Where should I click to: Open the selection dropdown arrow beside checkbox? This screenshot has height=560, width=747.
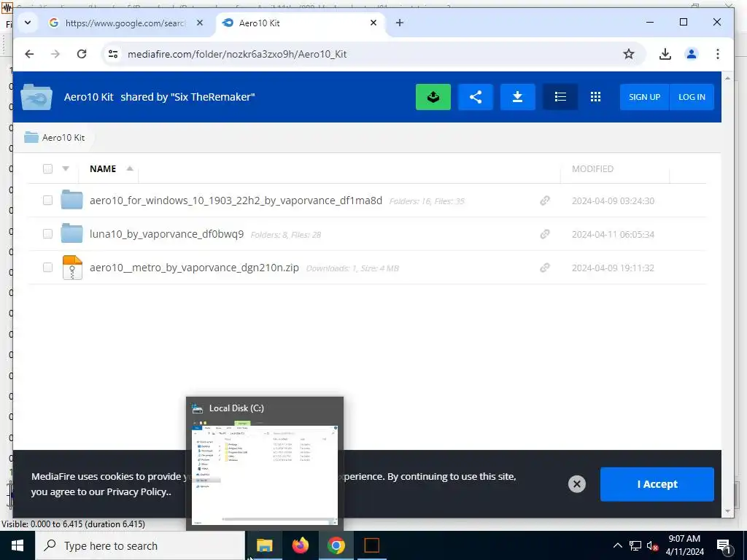[x=66, y=168]
